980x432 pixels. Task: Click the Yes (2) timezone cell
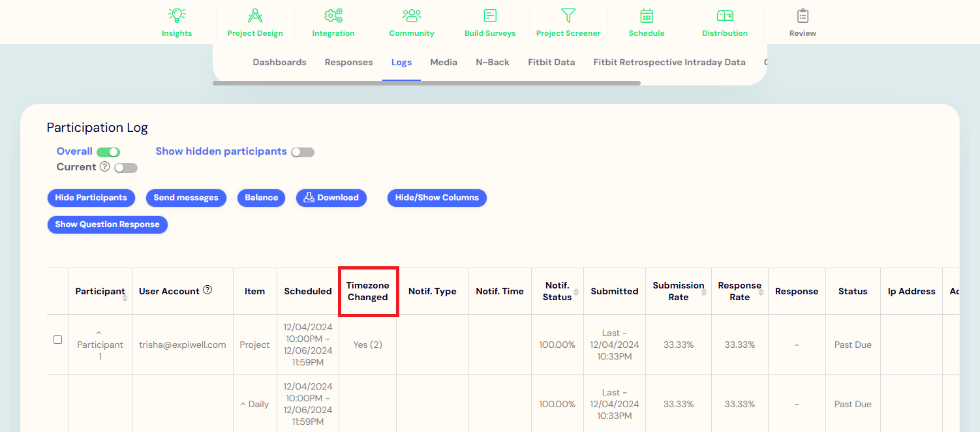[368, 345]
